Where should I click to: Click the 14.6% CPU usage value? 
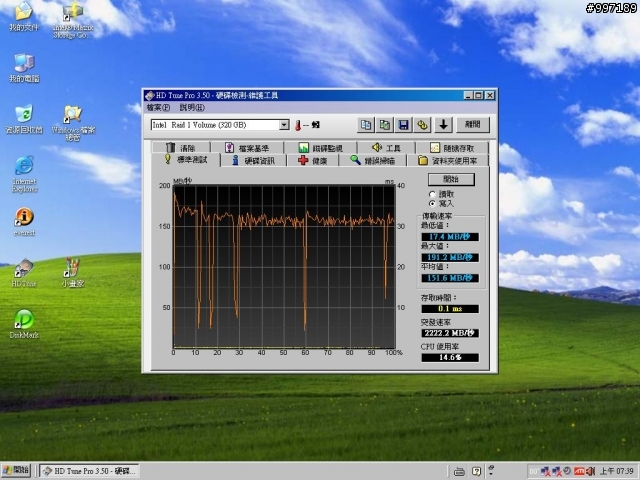pos(450,358)
